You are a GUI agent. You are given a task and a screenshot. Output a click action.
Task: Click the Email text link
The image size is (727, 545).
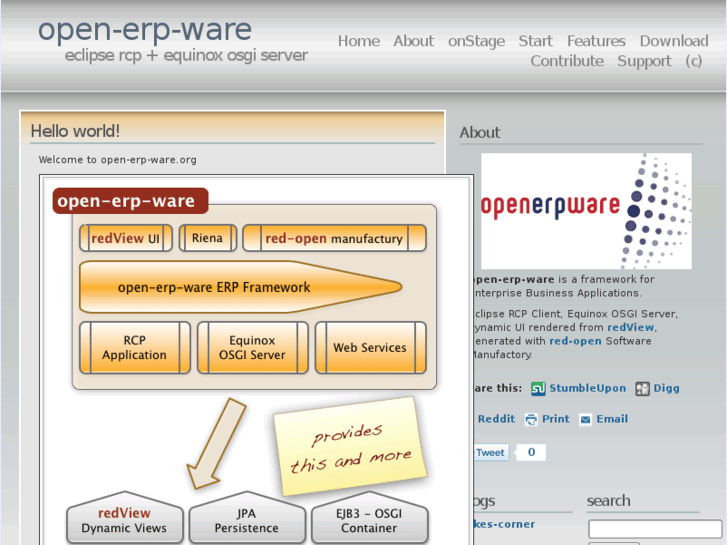click(x=612, y=419)
